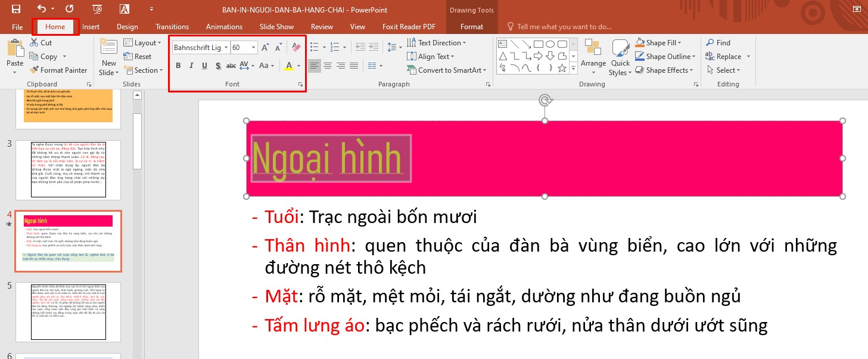Image resolution: width=868 pixels, height=359 pixels.
Task: Click the Text Shadow icon
Action: pyautogui.click(x=219, y=66)
